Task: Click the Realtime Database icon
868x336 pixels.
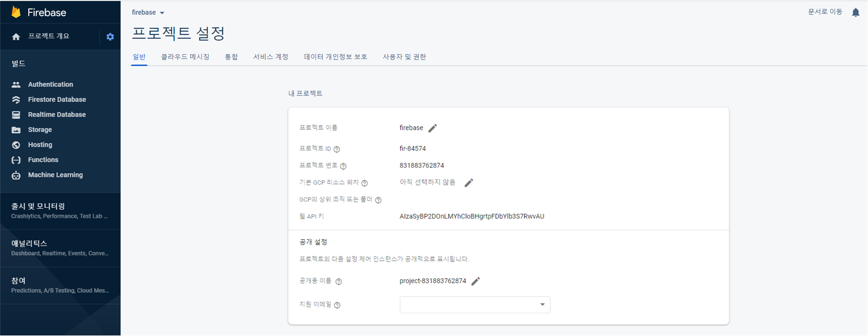Action: click(x=16, y=115)
